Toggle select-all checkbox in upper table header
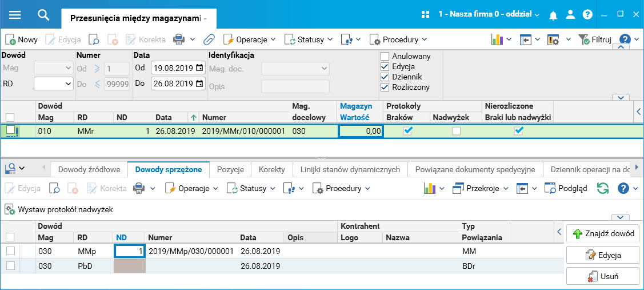 [x=10, y=117]
